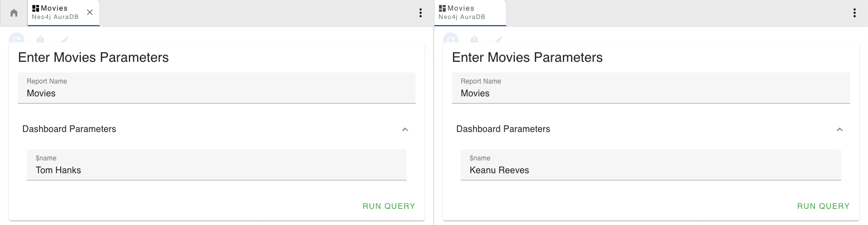Click the refresh icon in left pane

click(17, 40)
